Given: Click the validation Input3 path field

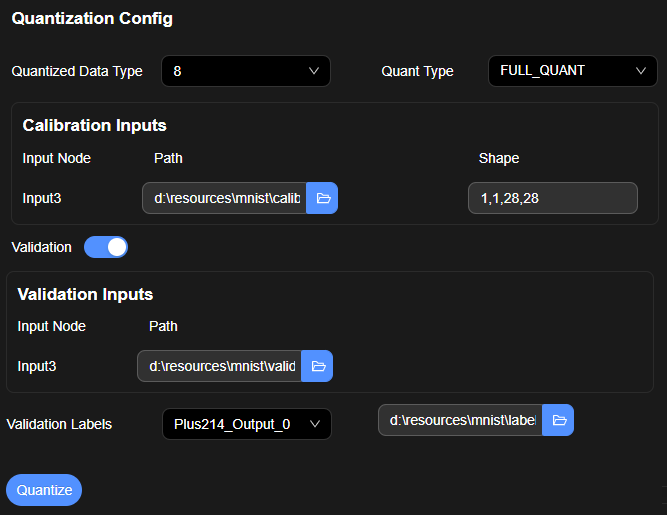Looking at the screenshot, I should (x=220, y=366).
